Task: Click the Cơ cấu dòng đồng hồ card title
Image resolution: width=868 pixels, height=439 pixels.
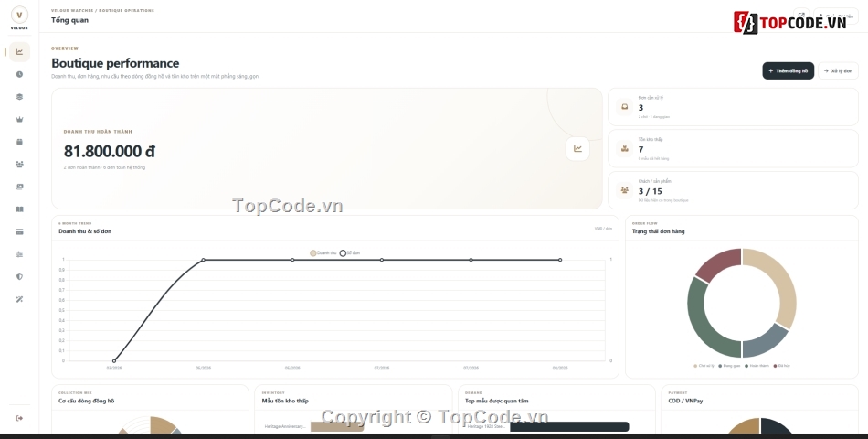Action: click(87, 401)
